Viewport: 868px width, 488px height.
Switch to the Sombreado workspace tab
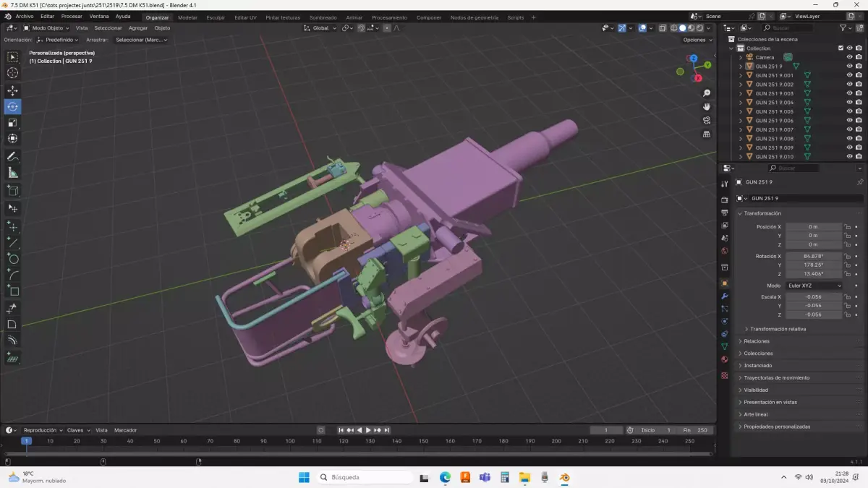[323, 17]
